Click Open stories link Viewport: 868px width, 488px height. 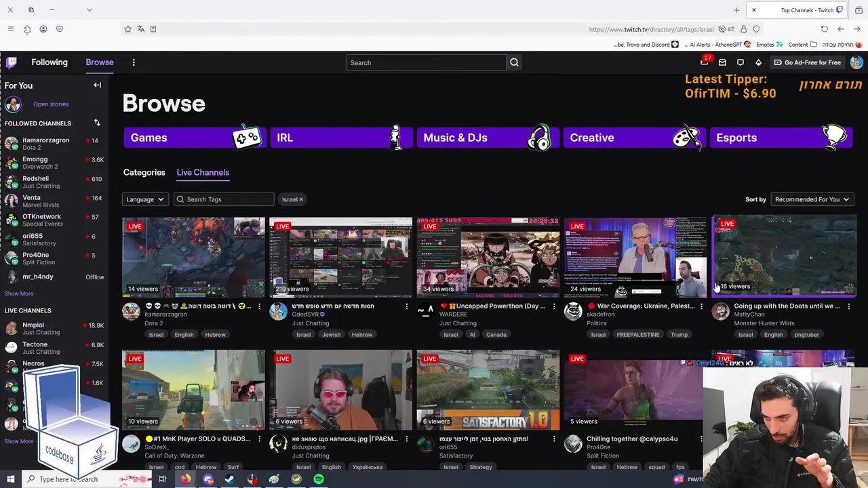(x=51, y=104)
